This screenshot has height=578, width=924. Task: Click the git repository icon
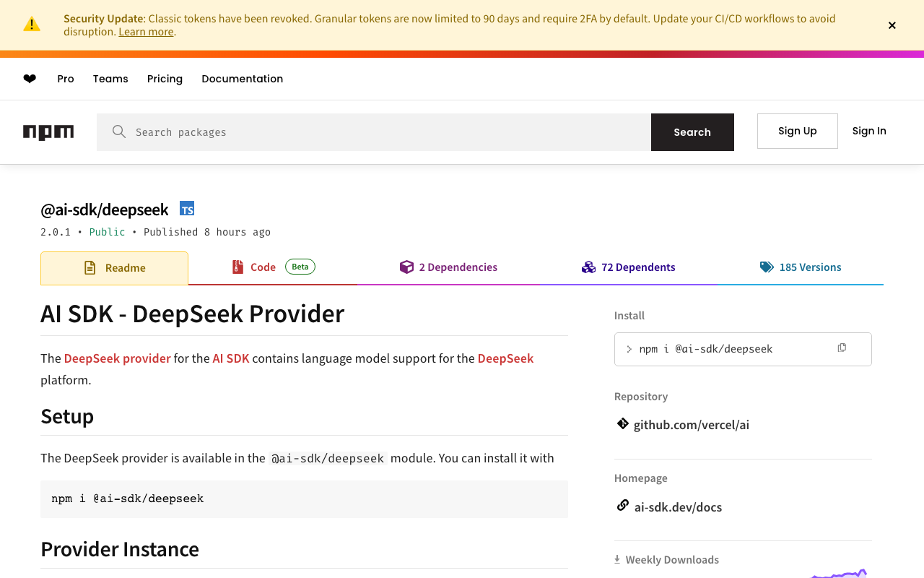click(622, 424)
